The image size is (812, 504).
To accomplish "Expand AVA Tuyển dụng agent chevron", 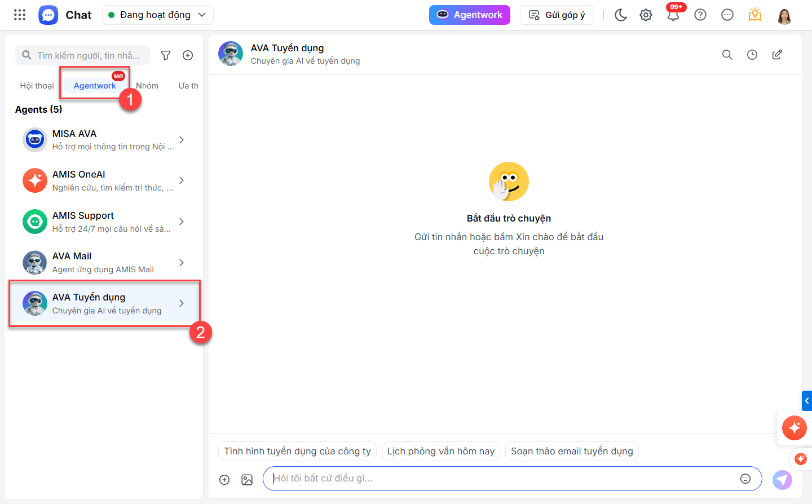I will (x=182, y=303).
